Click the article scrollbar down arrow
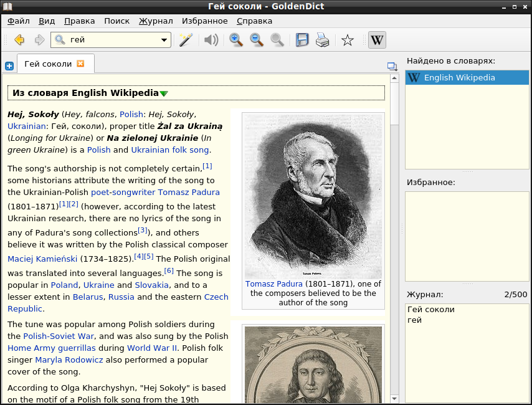 394,399
